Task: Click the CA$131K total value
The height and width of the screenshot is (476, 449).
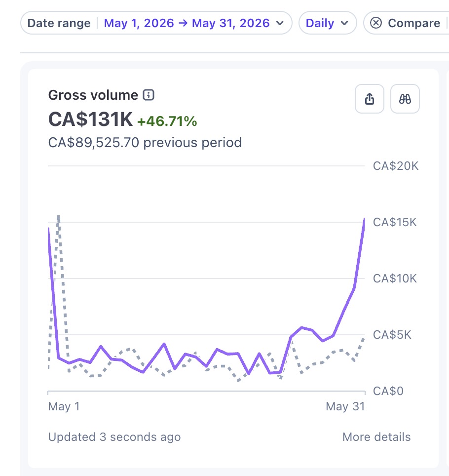Action: 90,119
